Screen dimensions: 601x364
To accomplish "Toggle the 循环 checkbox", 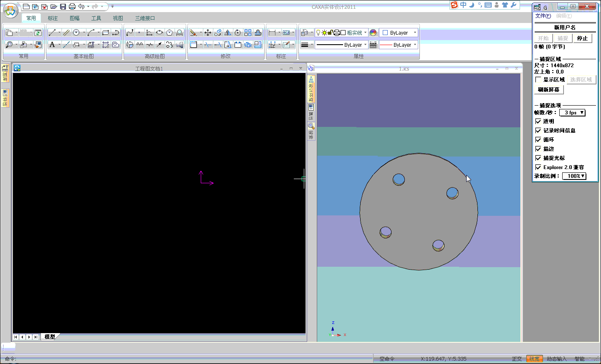I will point(538,140).
